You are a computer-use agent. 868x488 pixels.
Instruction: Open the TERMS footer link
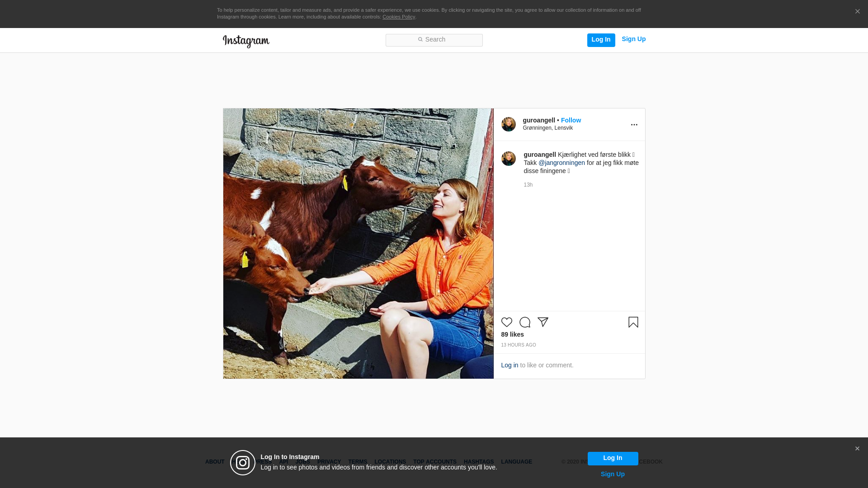tap(358, 462)
